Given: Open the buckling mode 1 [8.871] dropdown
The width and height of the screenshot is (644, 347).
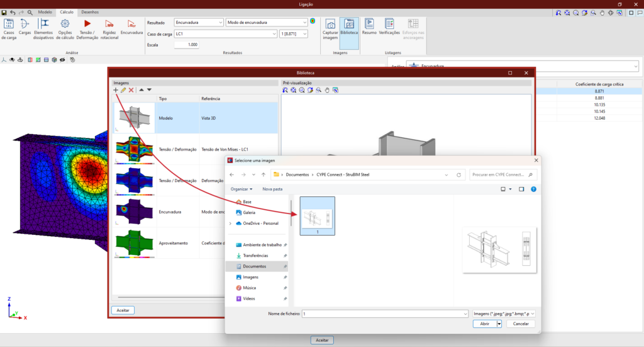Looking at the screenshot, I should point(293,34).
